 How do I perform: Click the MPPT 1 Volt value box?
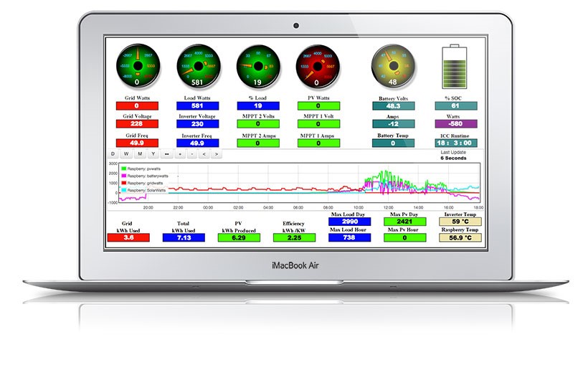click(x=319, y=124)
